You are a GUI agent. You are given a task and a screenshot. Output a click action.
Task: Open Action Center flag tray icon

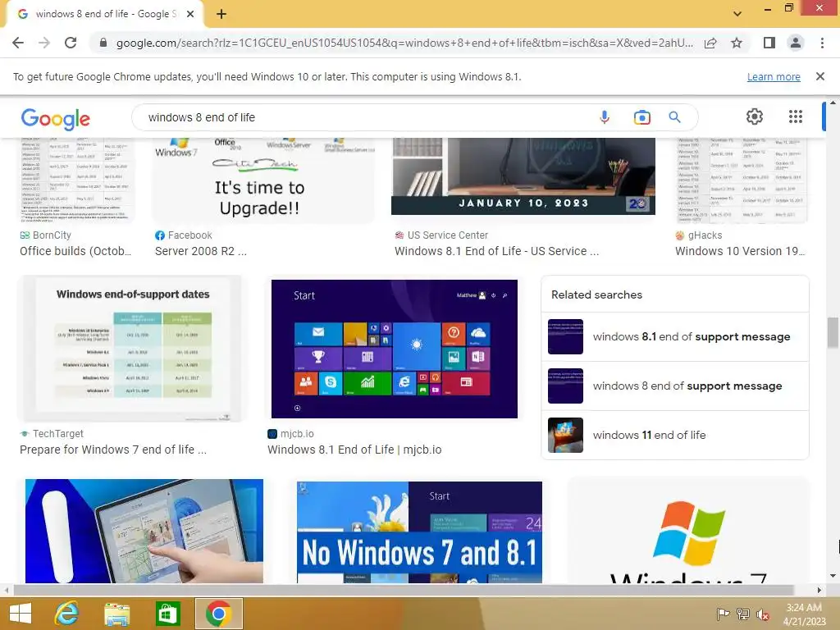(723, 614)
